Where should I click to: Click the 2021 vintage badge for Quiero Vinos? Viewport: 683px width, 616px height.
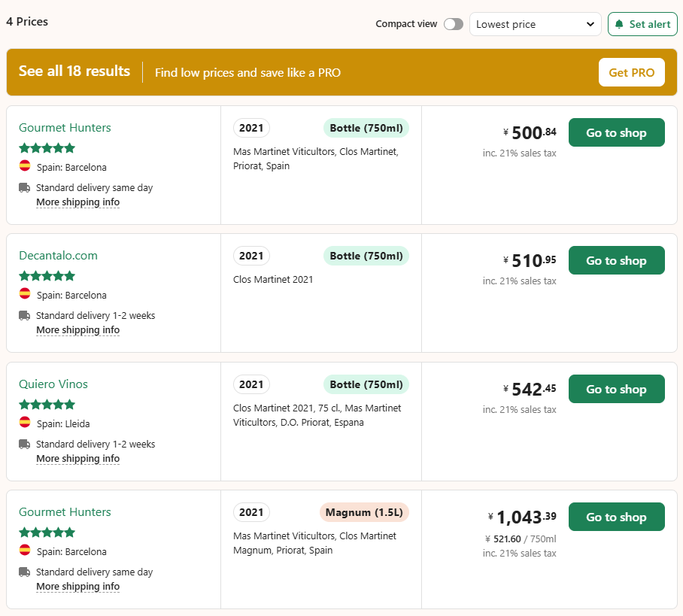[251, 384]
